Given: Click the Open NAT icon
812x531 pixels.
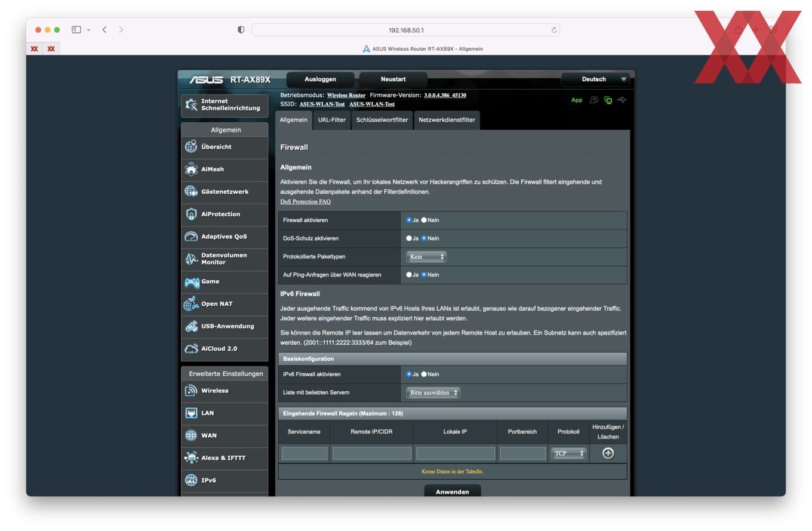Looking at the screenshot, I should 191,303.
